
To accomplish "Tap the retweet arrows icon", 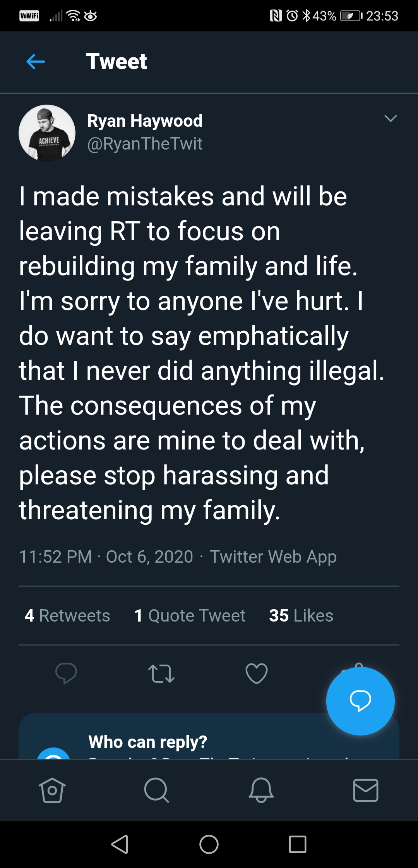I will click(161, 673).
